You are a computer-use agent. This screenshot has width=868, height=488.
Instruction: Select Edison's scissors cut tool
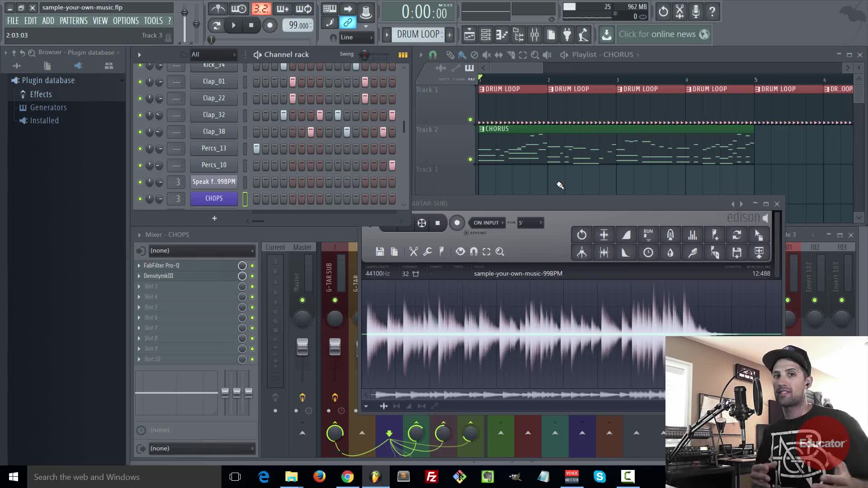(x=413, y=252)
